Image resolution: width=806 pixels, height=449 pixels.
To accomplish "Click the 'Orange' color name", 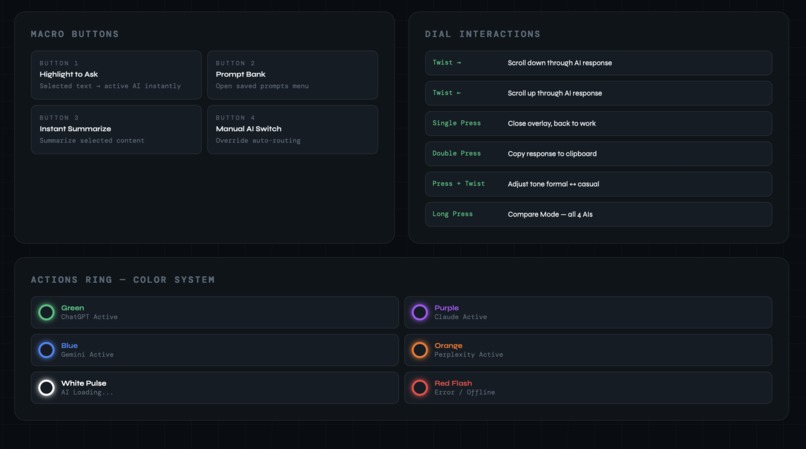I will tap(448, 345).
